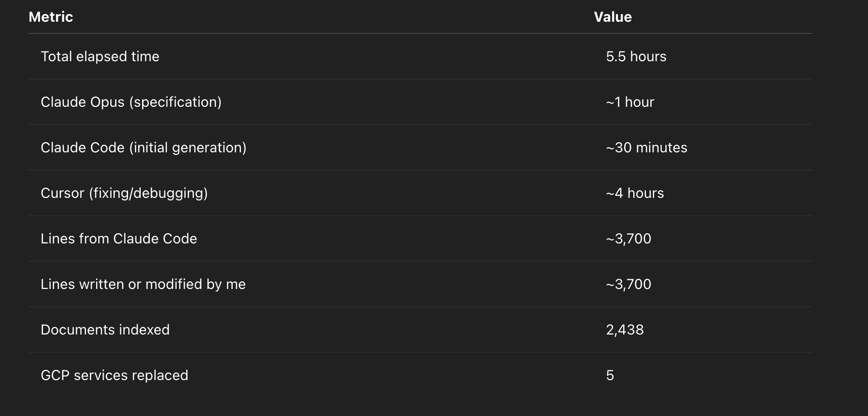Select the Documents indexed row label
This screenshot has width=868, height=416.
[105, 329]
